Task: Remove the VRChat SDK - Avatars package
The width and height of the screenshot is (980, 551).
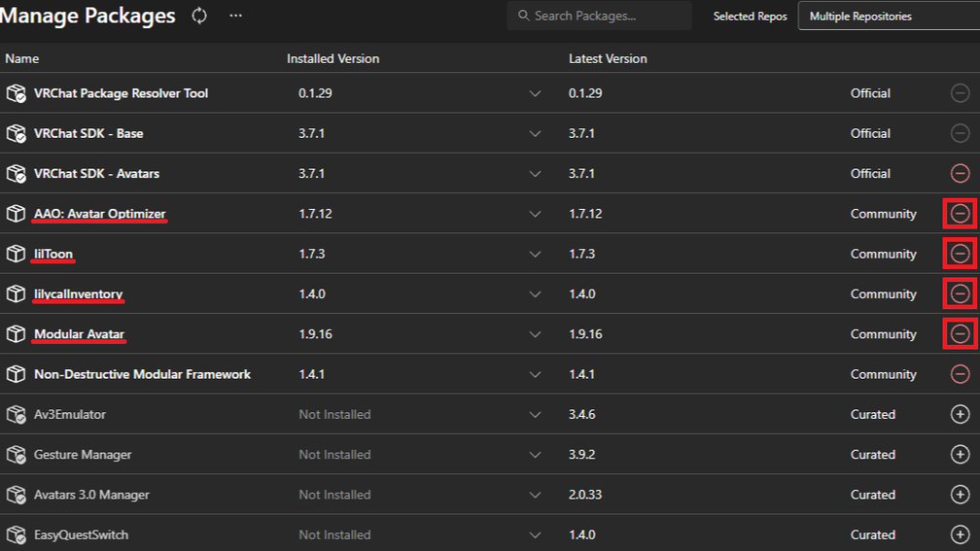Action: click(960, 173)
